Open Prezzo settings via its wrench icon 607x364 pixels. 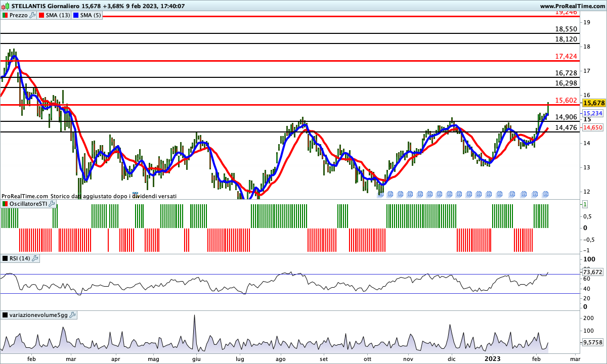(33, 15)
